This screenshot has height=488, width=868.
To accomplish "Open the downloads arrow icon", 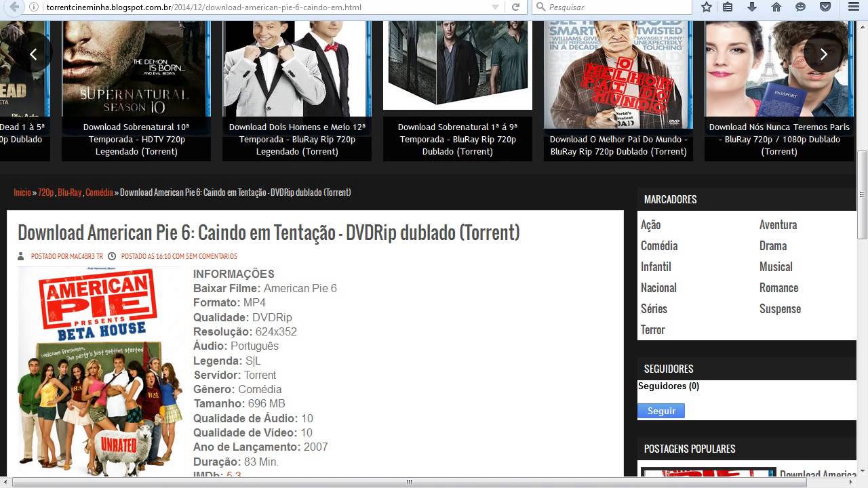I will click(x=752, y=7).
